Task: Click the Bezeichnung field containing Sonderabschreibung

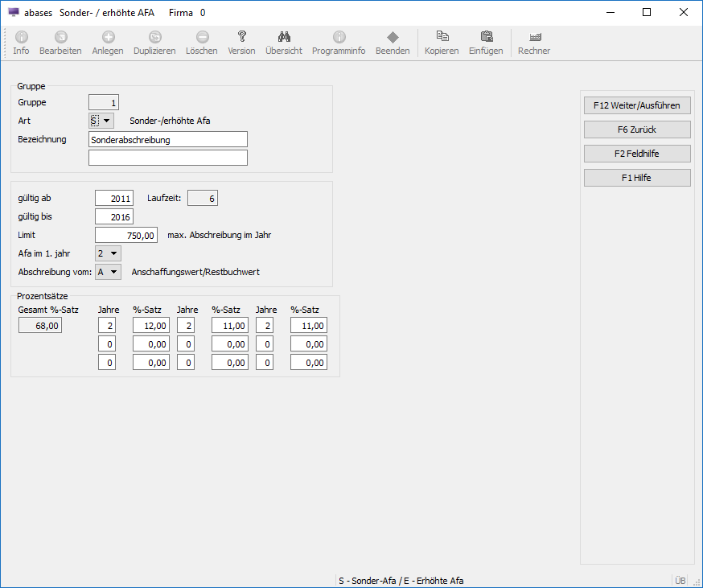Action: point(168,139)
